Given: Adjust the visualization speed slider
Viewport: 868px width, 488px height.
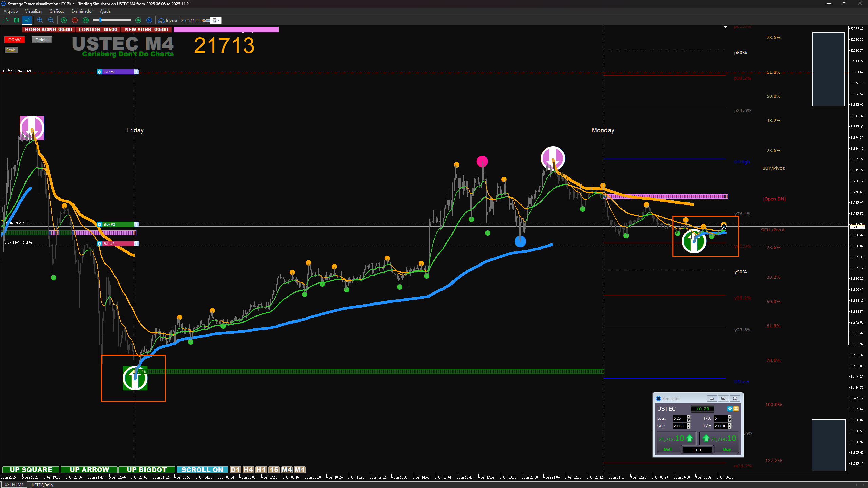Looking at the screenshot, I should coord(100,20).
